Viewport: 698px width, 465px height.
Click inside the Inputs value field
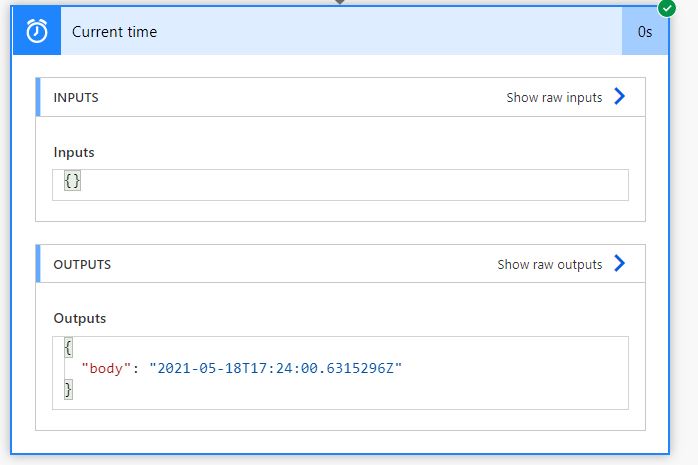(x=341, y=185)
